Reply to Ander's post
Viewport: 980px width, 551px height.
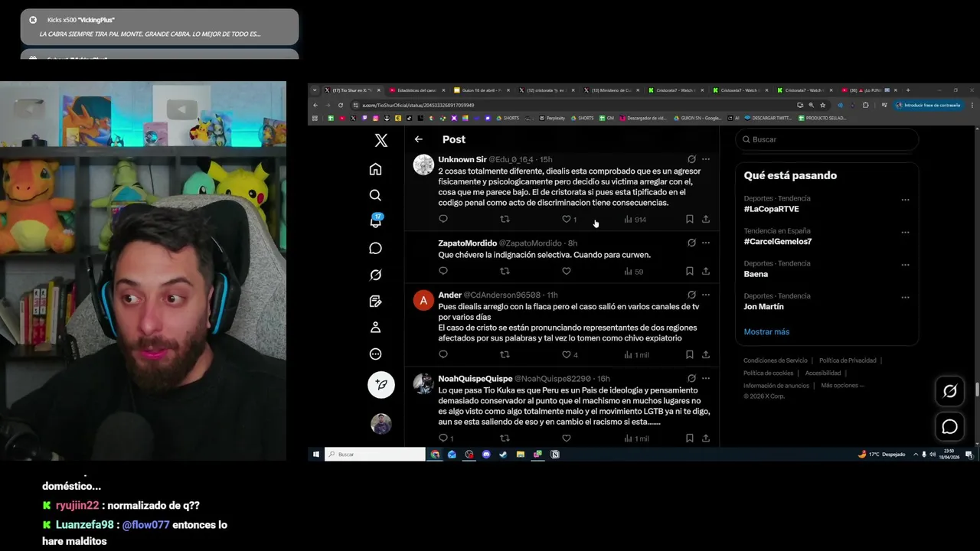click(x=443, y=354)
